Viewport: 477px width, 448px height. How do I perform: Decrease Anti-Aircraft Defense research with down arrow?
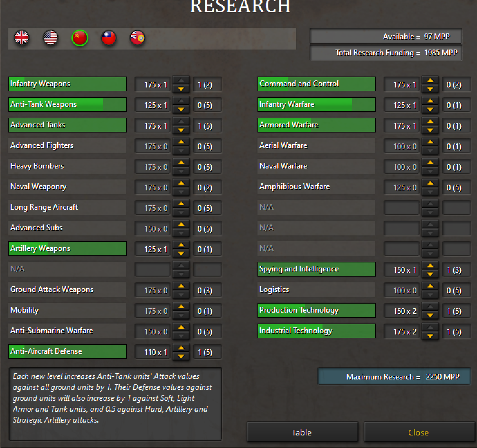click(x=181, y=356)
